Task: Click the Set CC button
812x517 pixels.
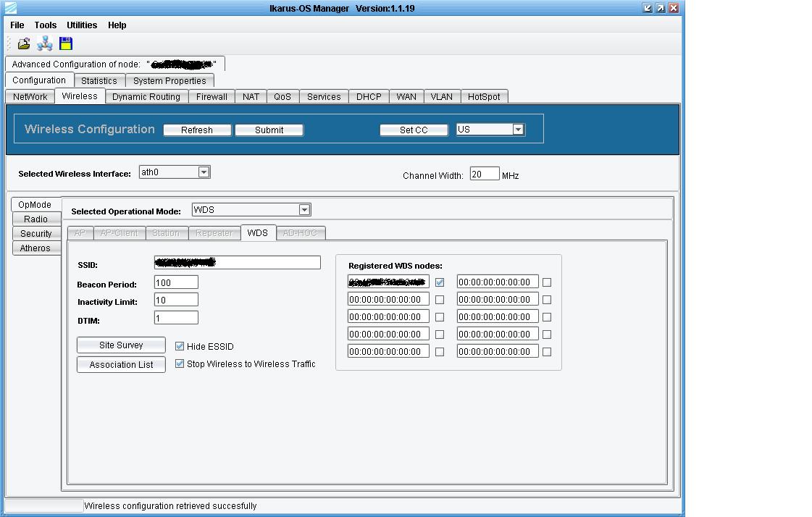Action: pos(414,130)
